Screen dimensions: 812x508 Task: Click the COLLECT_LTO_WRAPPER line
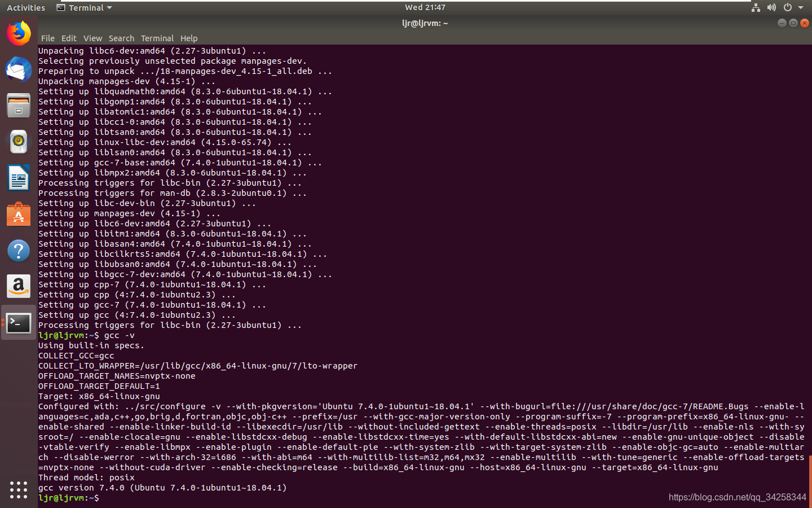pos(198,366)
